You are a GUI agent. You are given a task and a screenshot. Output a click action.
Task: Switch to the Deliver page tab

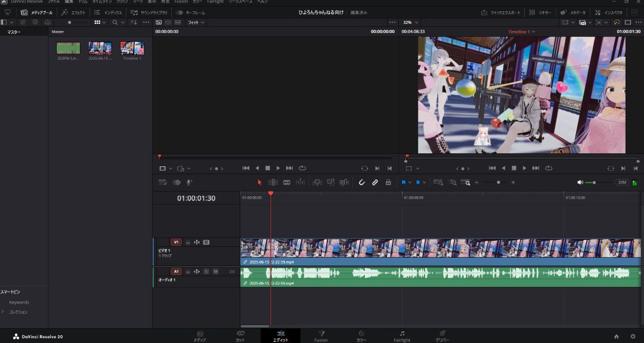[442, 336]
